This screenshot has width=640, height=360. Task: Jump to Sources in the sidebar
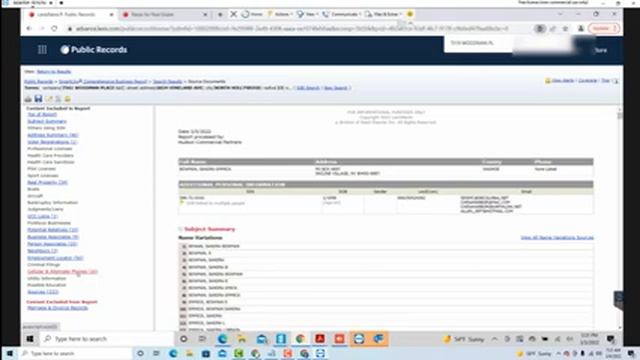point(43,292)
